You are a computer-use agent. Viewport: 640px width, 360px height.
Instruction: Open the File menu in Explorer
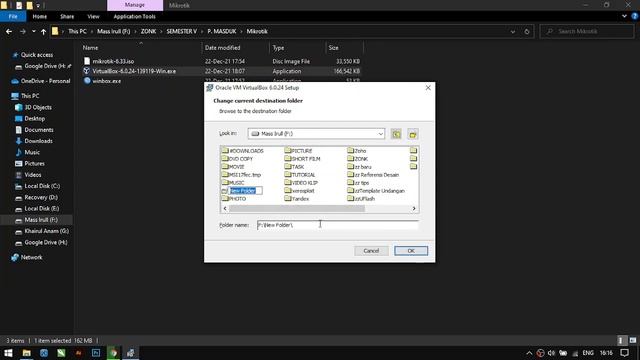click(x=13, y=16)
